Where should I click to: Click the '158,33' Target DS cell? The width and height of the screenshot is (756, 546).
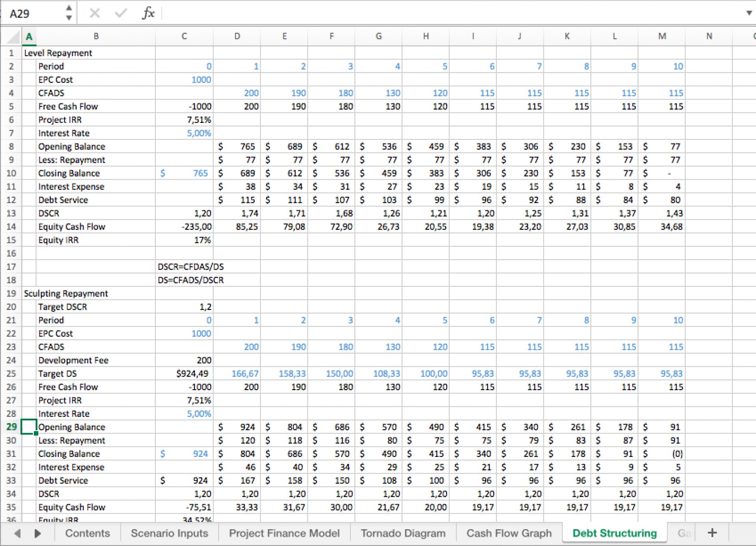point(284,373)
